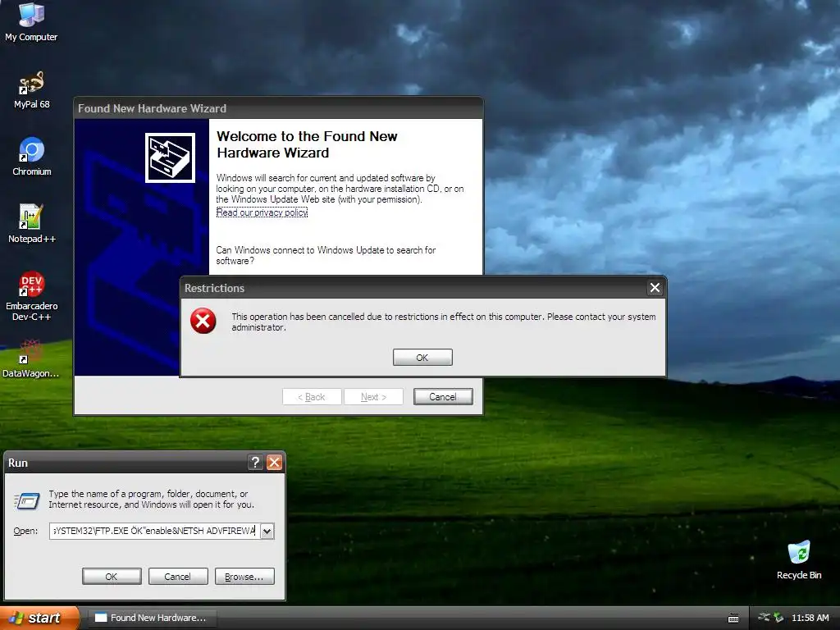Select the Notepad++ desktop shortcut

[32, 224]
